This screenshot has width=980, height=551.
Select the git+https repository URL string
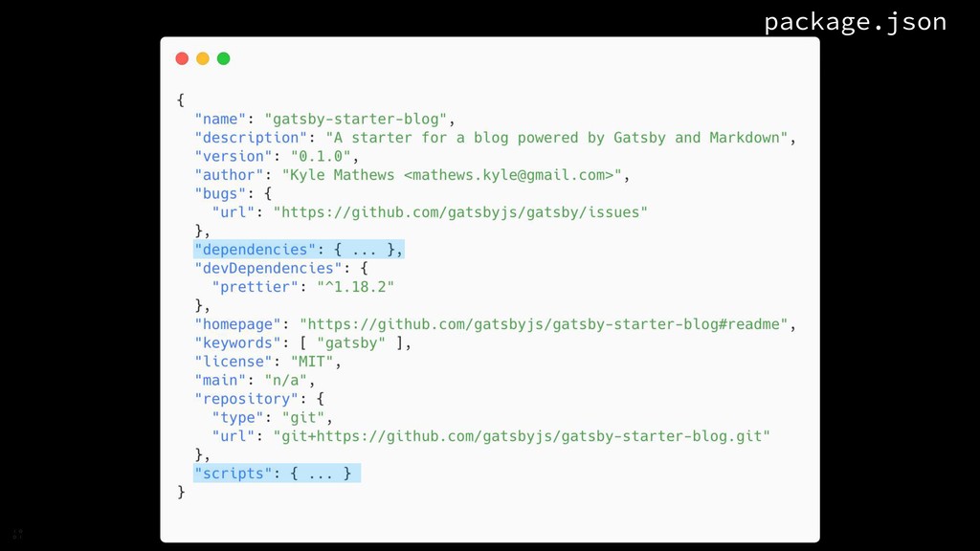click(x=522, y=436)
